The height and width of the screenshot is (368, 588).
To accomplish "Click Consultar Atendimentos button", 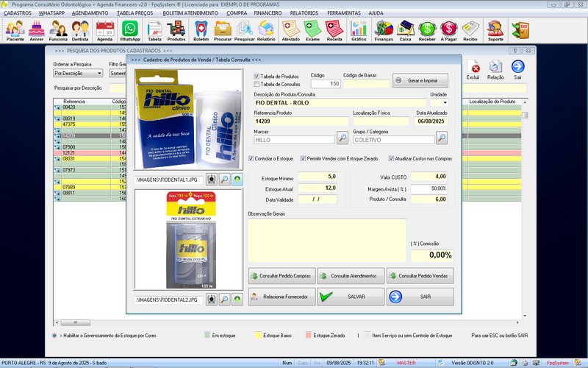I will (x=351, y=275).
